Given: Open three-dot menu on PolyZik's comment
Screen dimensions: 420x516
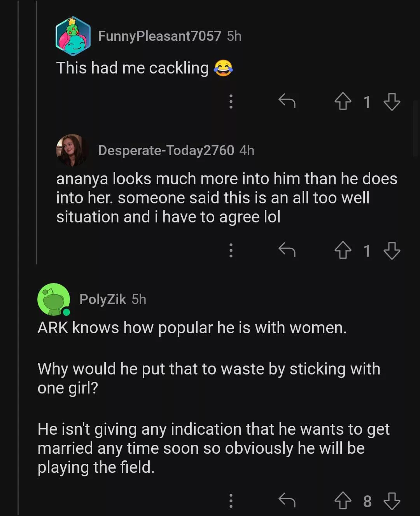Looking at the screenshot, I should pyautogui.click(x=231, y=500).
